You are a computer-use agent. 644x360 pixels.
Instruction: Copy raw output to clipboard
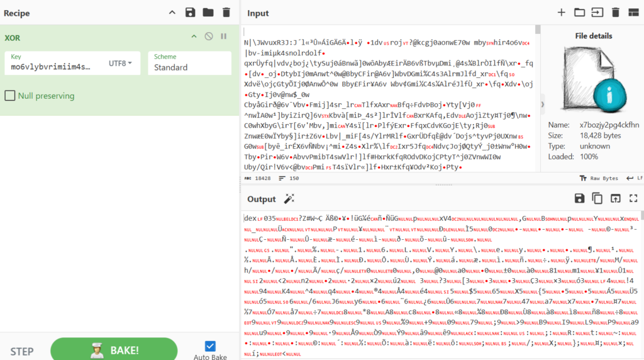click(x=597, y=199)
